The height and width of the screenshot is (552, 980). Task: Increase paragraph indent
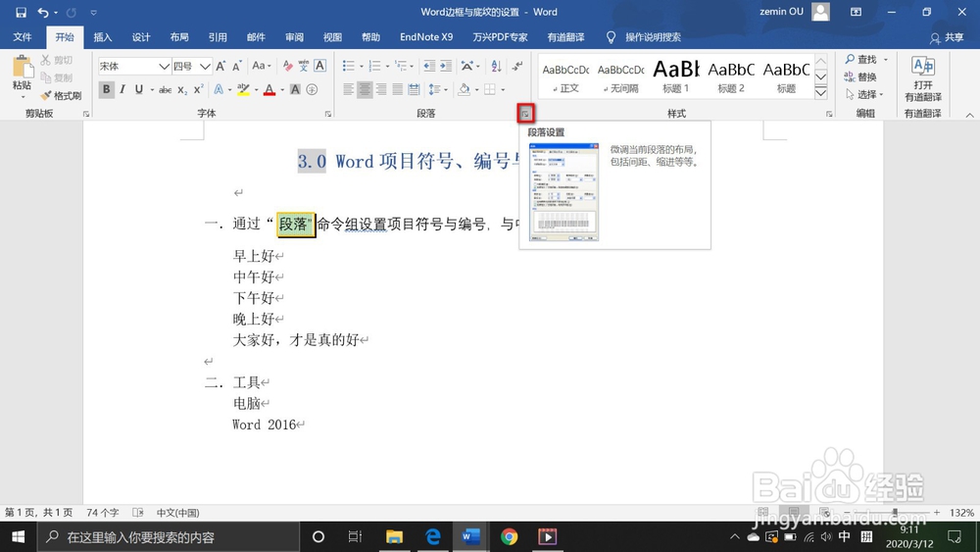[x=446, y=66]
